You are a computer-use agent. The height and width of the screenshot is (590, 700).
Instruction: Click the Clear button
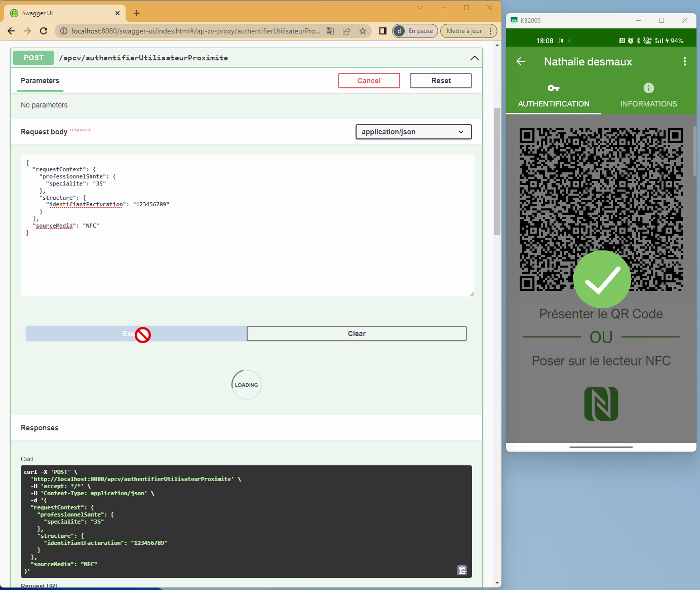coord(357,334)
